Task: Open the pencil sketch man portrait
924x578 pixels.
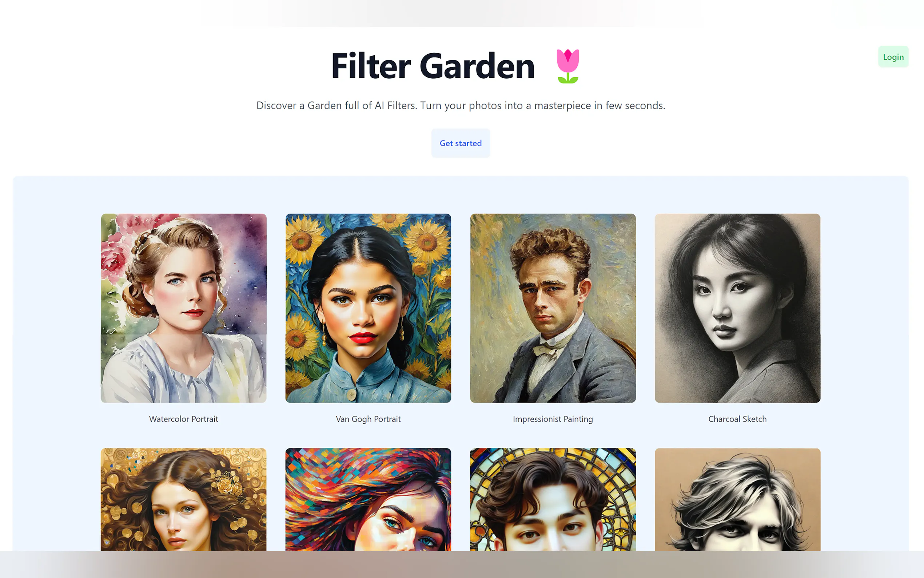Action: coord(737,499)
